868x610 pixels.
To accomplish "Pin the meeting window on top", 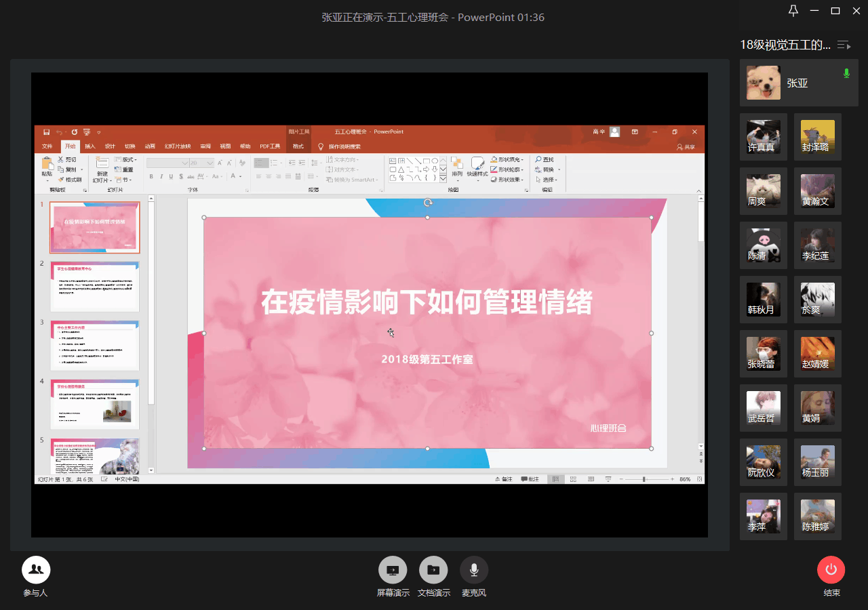I will pos(793,11).
